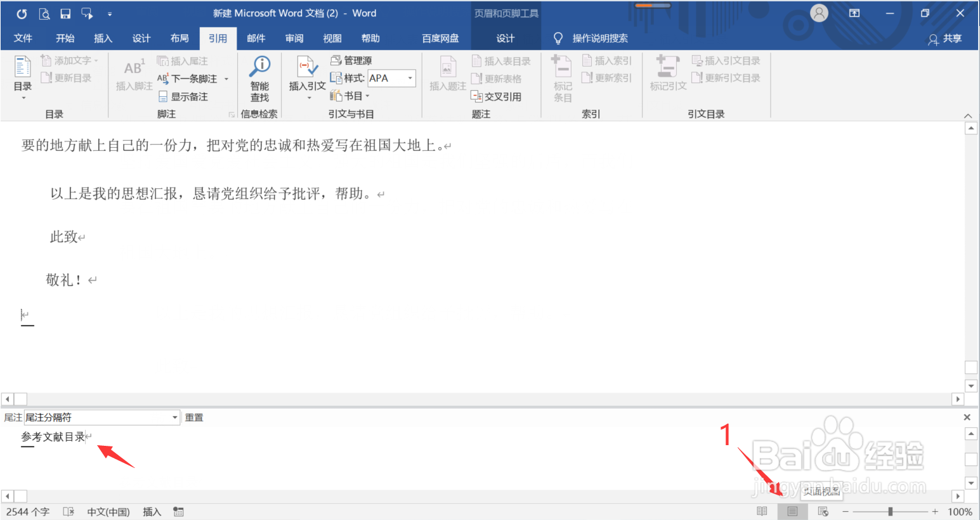Collapse the ribbon with the chevron
Screen dimensions: 980x520
tap(968, 115)
